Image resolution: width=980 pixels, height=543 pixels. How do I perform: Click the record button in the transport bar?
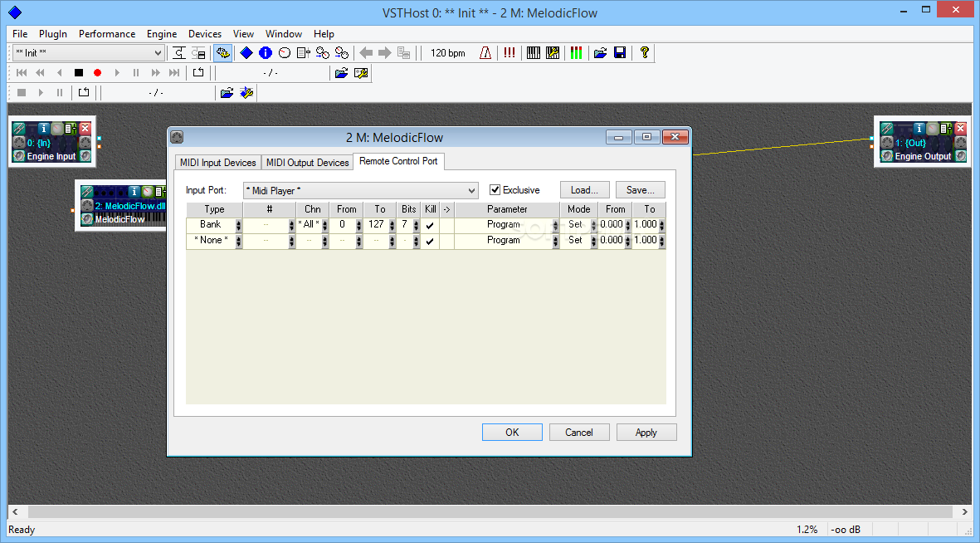click(x=97, y=73)
